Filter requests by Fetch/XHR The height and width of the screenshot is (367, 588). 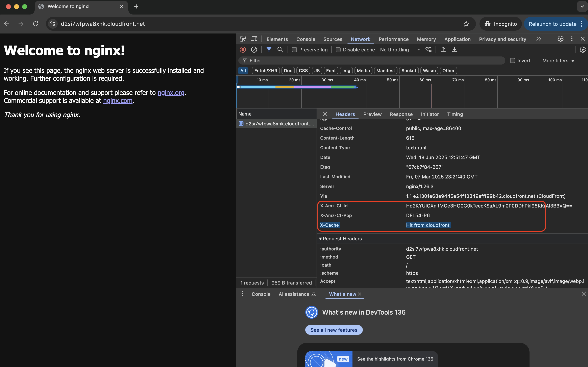click(x=266, y=71)
